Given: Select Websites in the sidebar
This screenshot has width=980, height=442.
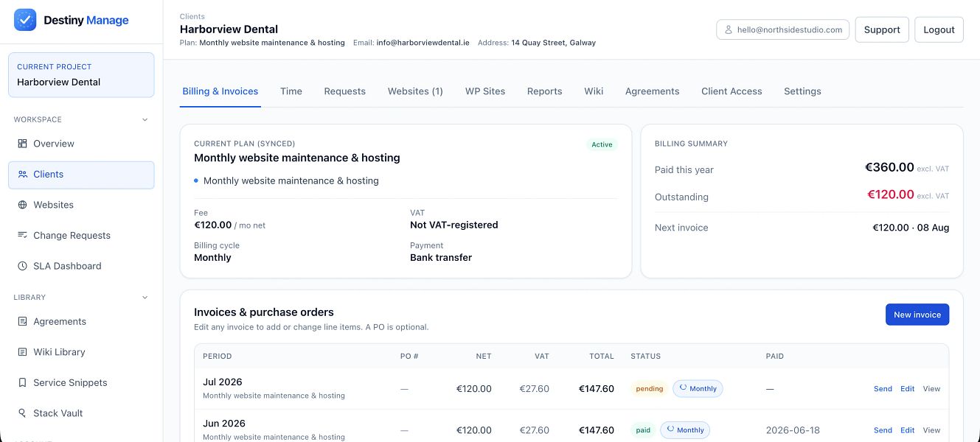Looking at the screenshot, I should [x=81, y=205].
